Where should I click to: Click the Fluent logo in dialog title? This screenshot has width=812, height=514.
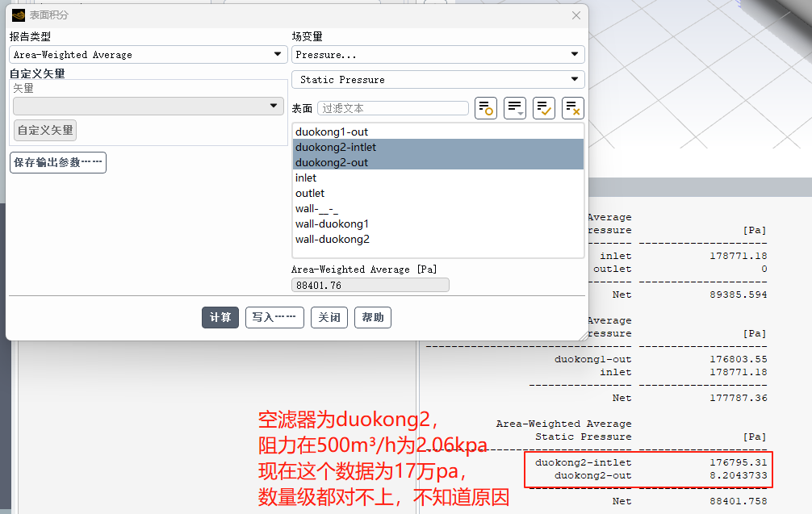[x=19, y=15]
